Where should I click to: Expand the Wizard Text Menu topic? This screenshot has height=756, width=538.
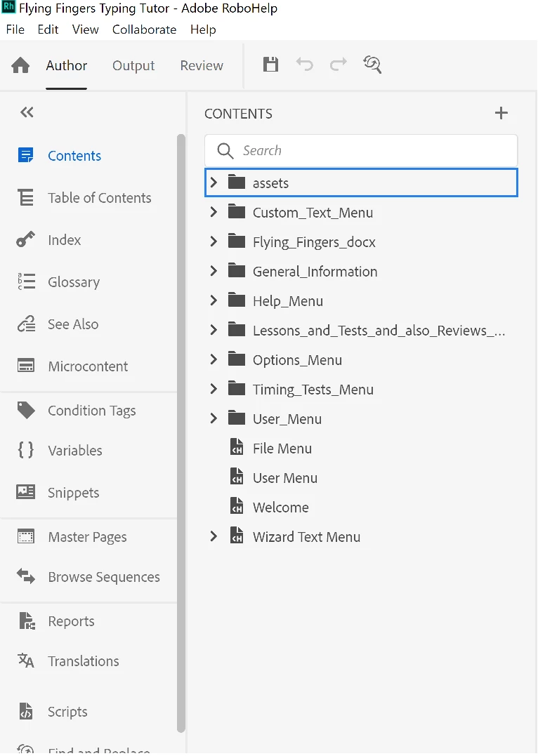tap(214, 536)
